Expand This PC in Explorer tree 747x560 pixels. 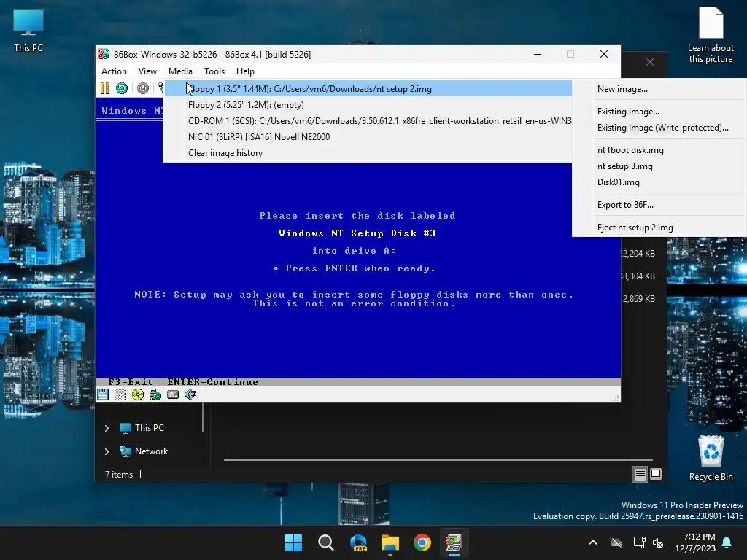click(x=107, y=428)
